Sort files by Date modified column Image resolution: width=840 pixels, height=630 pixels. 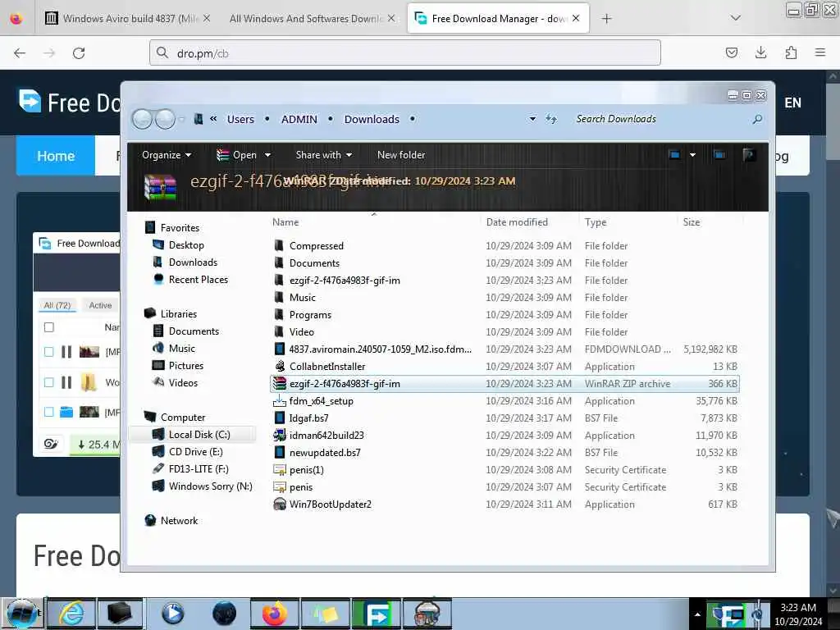[x=517, y=221]
